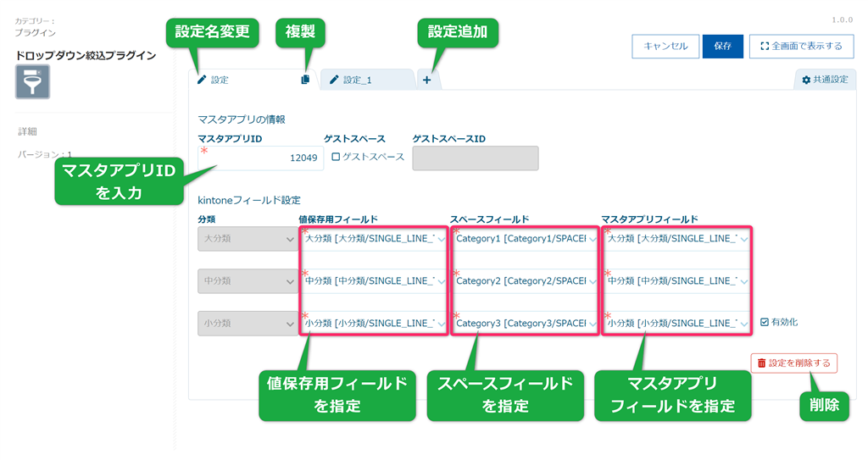Viewport: 868px width, 460px height.
Task: Open 値保存用フィールド dropdown for 中分類
Action: click(x=374, y=281)
